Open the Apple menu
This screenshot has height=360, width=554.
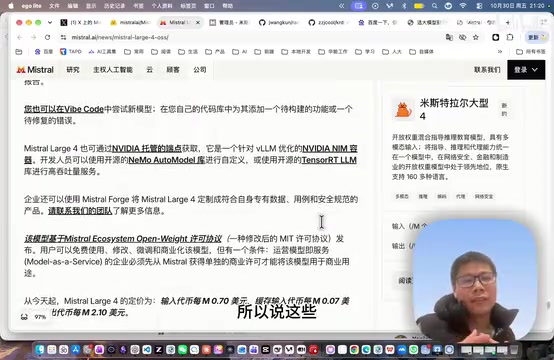click(11, 6)
